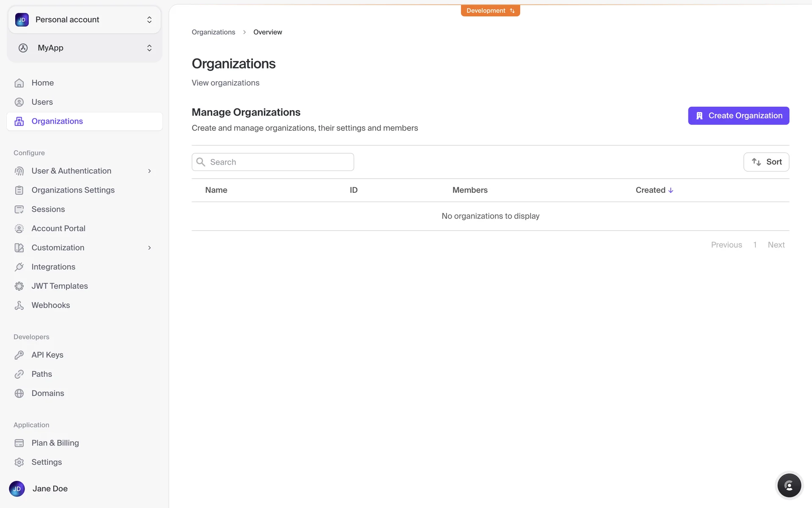This screenshot has width=812, height=508.
Task: Toggle the Development environment switcher badge
Action: click(490, 11)
